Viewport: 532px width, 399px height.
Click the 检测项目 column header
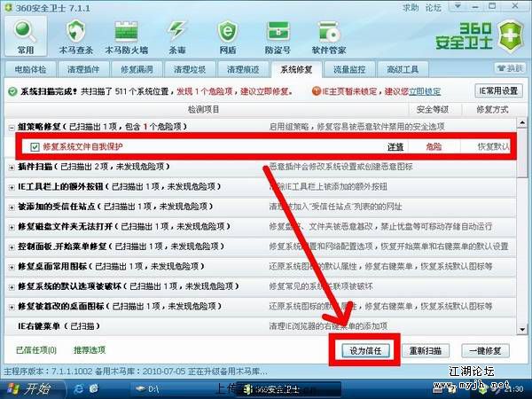[x=204, y=110]
